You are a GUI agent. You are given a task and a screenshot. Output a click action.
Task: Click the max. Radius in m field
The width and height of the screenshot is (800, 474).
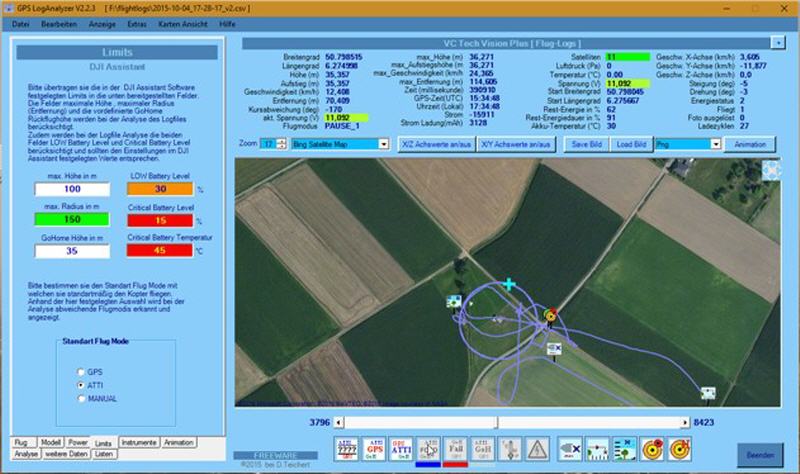72,219
